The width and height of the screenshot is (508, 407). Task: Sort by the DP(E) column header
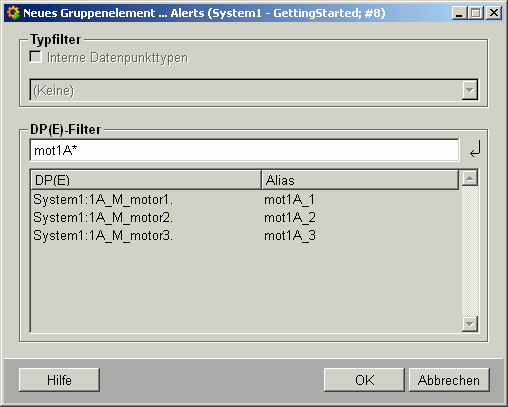click(x=146, y=180)
